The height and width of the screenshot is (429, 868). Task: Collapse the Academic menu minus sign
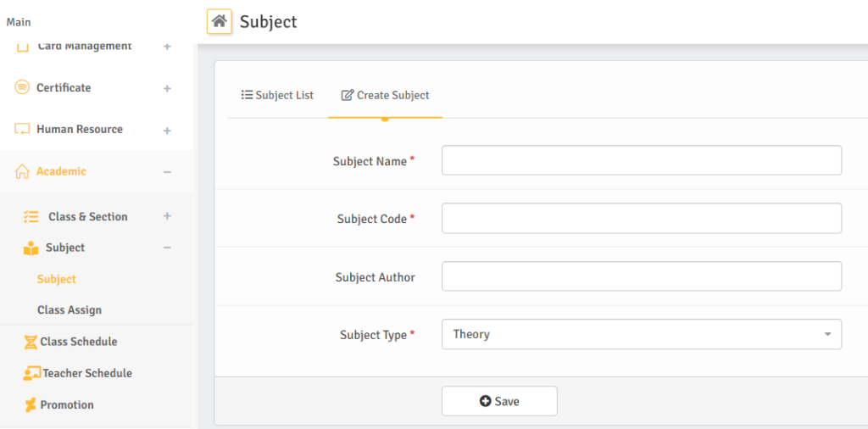pyautogui.click(x=167, y=172)
